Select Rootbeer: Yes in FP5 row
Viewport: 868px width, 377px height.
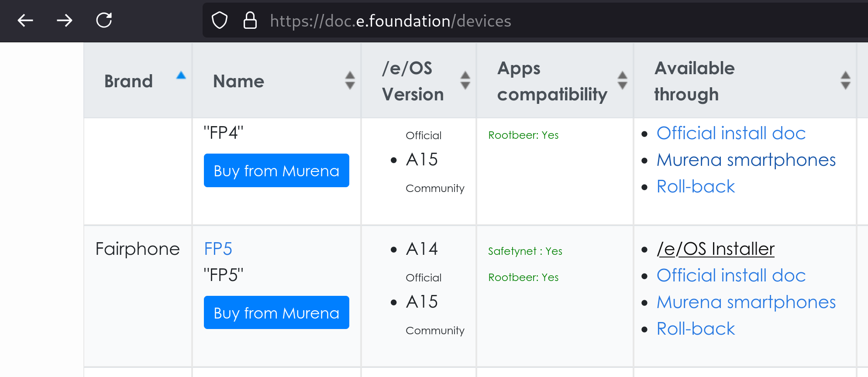[x=524, y=277]
